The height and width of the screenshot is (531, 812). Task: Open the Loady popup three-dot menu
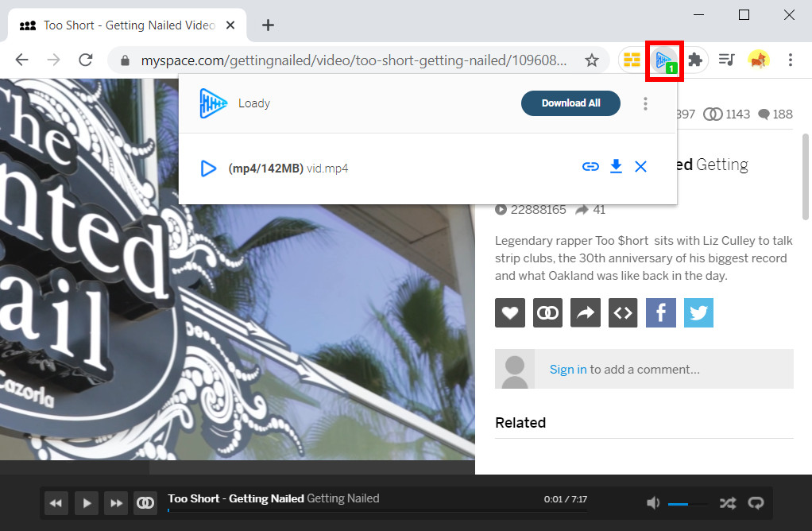pos(646,103)
